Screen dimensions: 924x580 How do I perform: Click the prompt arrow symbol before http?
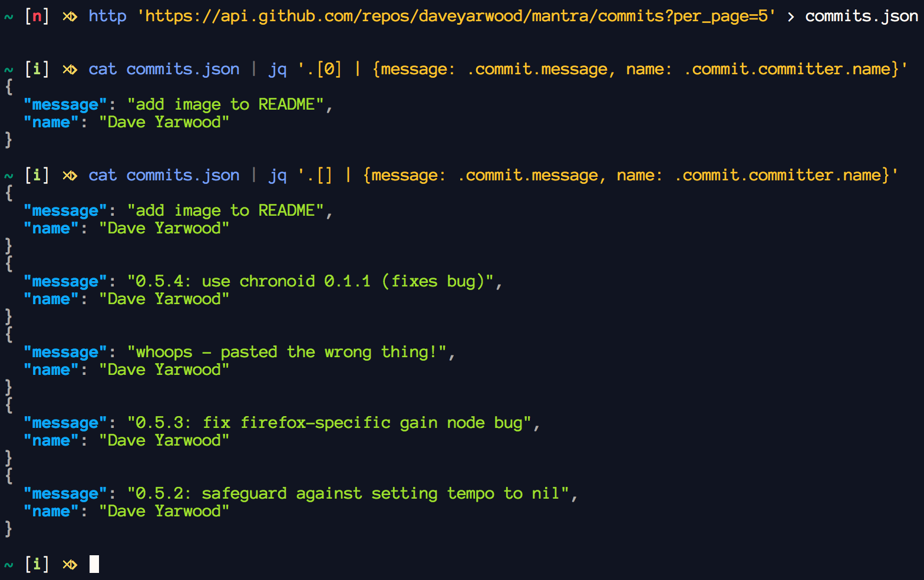click(70, 16)
